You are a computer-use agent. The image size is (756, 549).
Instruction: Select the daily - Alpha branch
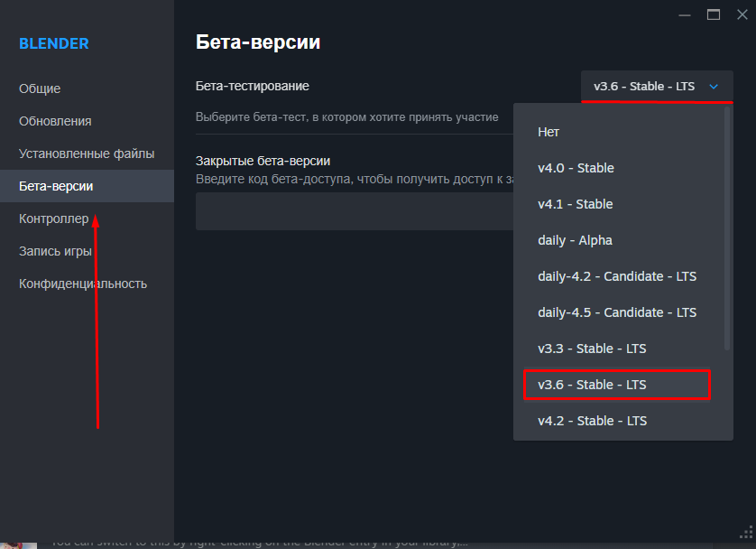[x=575, y=240]
